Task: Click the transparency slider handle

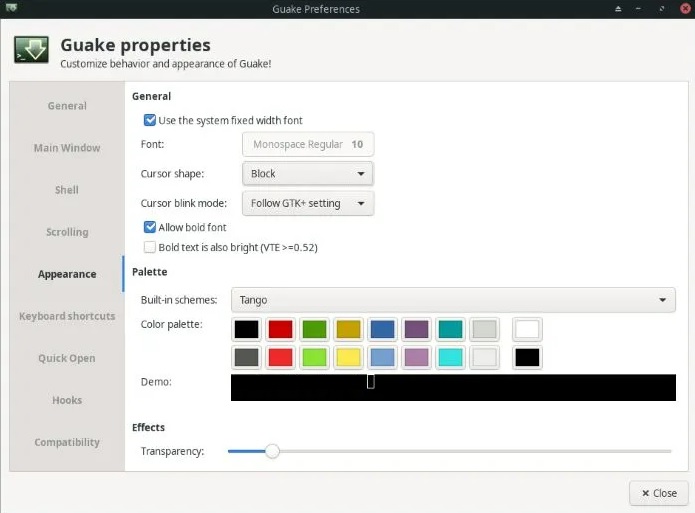Action: click(x=273, y=451)
